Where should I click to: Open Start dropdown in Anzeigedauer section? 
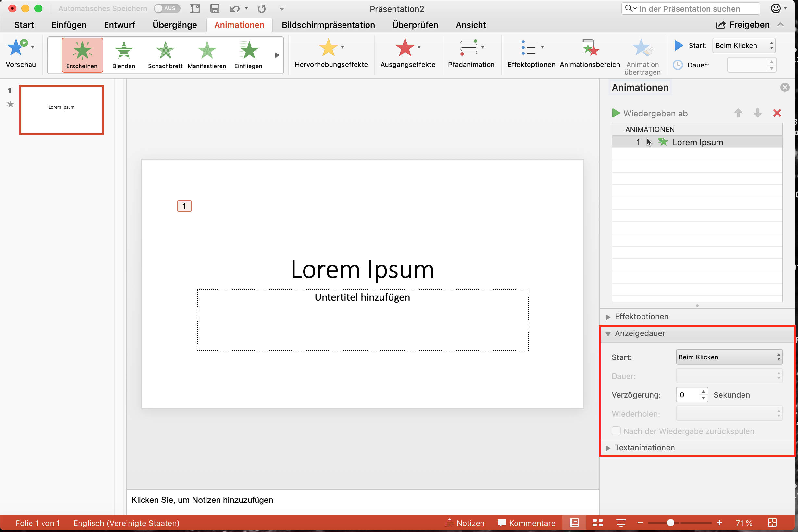[729, 357]
